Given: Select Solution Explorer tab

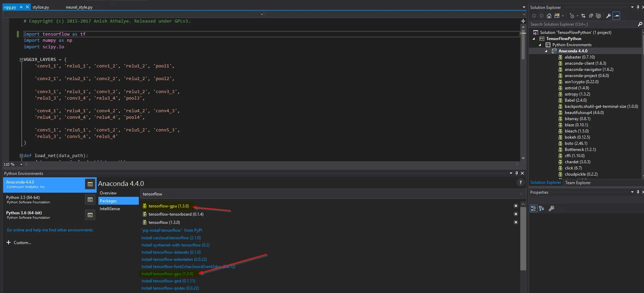Looking at the screenshot, I should point(546,182).
